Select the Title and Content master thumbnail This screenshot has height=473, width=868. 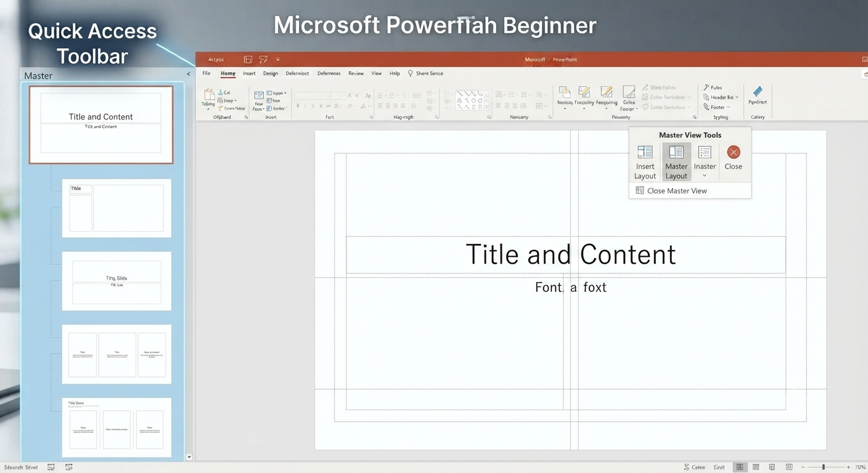tap(101, 125)
